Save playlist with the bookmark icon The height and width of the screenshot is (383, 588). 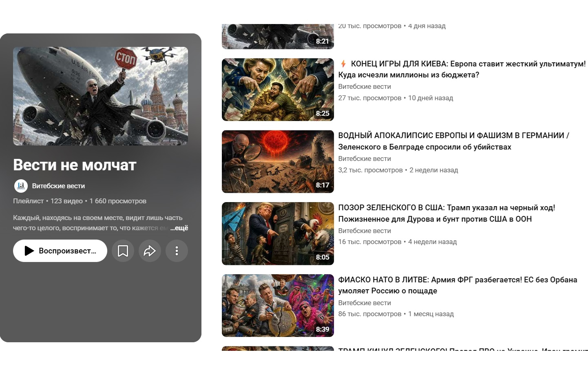pos(123,251)
